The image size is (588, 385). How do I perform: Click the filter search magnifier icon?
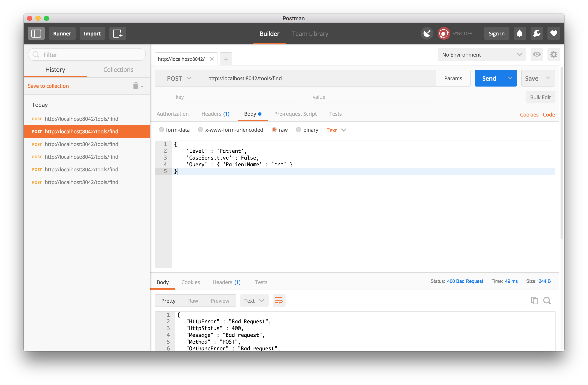pyautogui.click(x=36, y=55)
